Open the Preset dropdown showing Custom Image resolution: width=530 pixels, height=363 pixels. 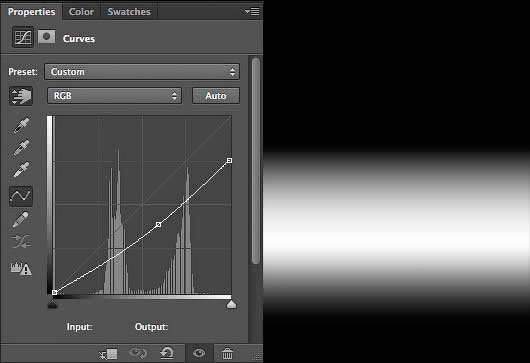pyautogui.click(x=142, y=72)
